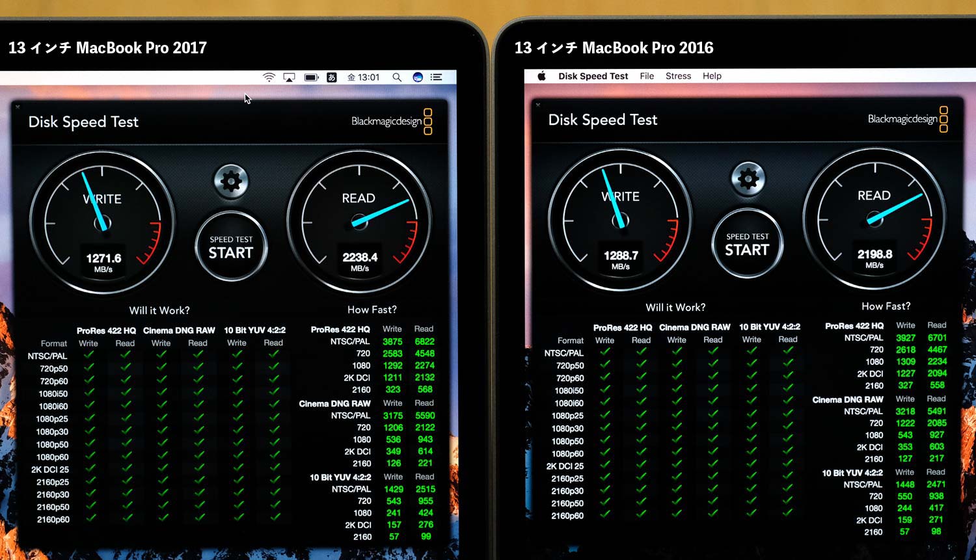Open the Apple menu on 2016 MacBook
This screenshot has width=976, height=560.
(x=541, y=76)
